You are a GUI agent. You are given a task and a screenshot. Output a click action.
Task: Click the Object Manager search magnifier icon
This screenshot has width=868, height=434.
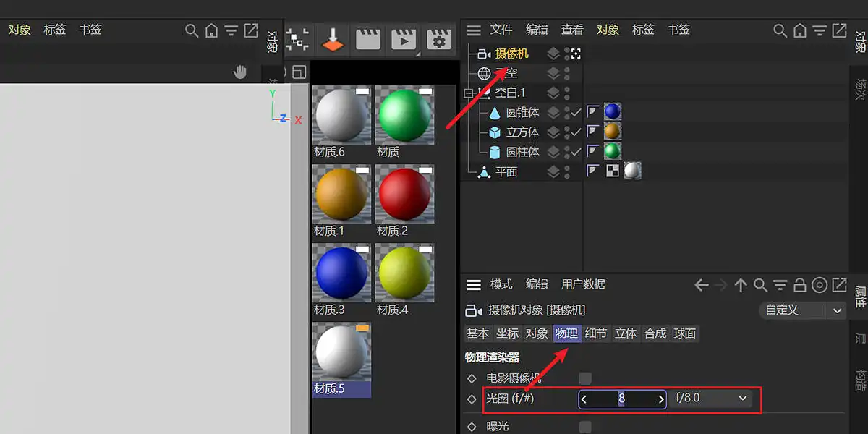780,30
